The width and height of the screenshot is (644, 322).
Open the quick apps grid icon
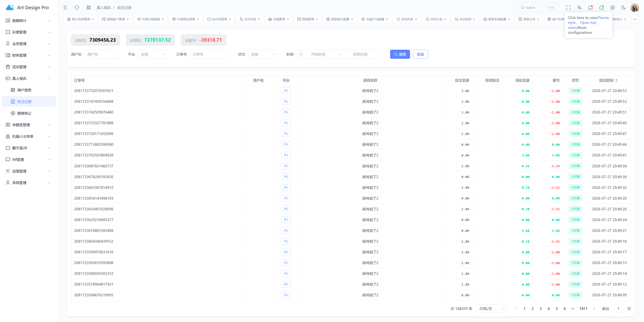tap(89, 8)
